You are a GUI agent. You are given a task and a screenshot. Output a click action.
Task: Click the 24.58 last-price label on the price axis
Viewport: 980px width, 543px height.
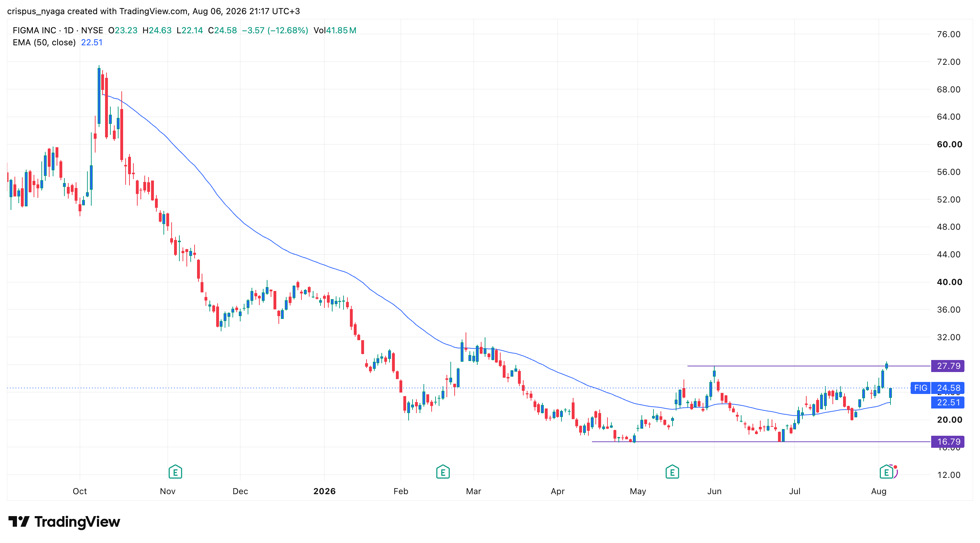pos(948,388)
